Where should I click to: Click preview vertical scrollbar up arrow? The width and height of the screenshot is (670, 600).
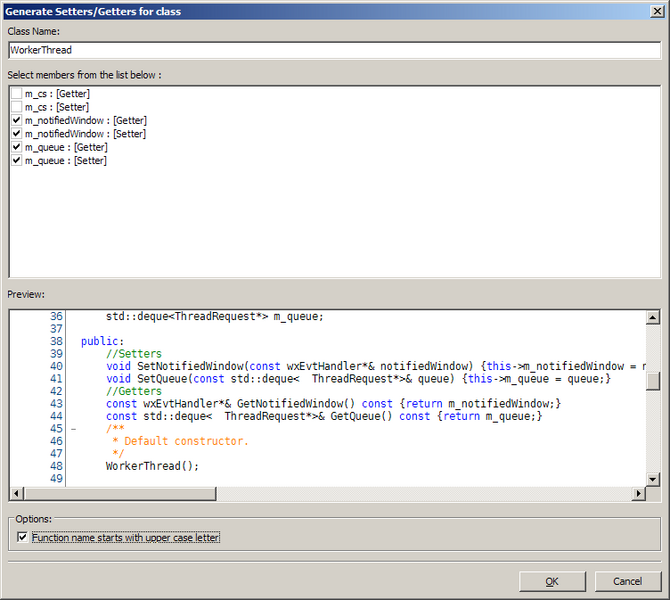pos(652,318)
